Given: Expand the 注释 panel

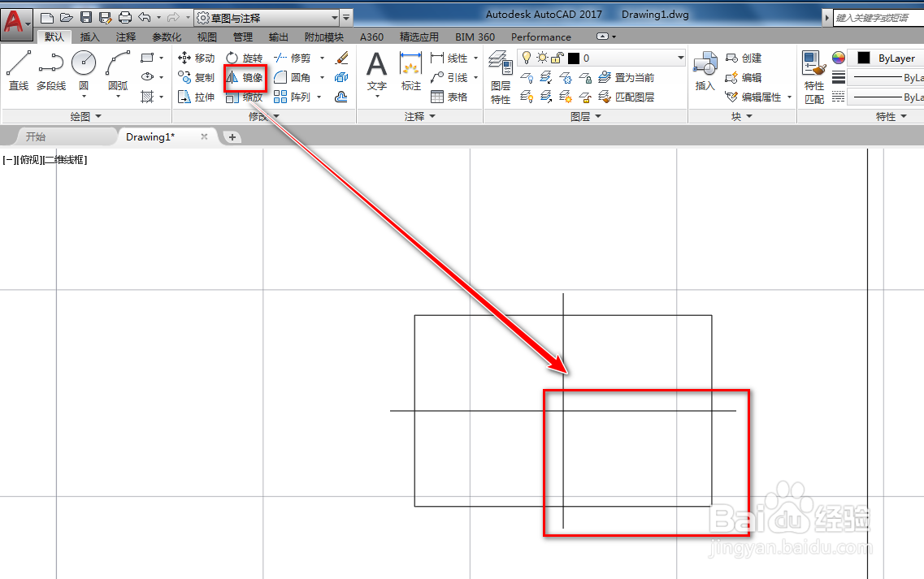Looking at the screenshot, I should point(419,116).
